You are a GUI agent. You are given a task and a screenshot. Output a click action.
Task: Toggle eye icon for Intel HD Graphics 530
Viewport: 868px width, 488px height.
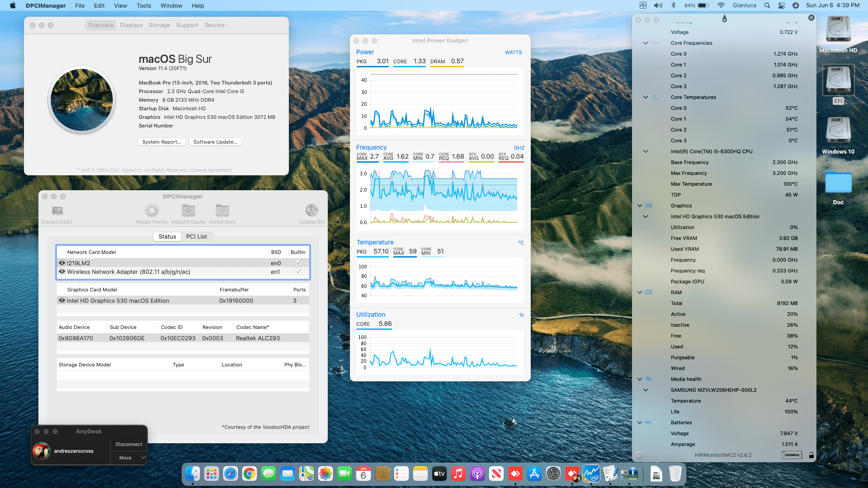[62, 300]
